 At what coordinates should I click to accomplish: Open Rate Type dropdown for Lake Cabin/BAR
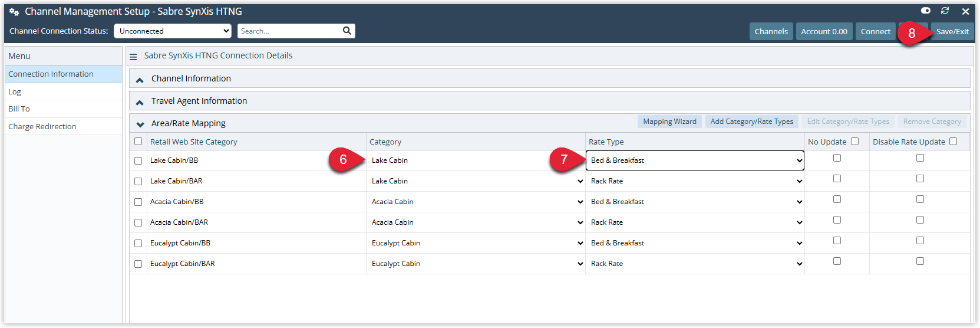[695, 181]
